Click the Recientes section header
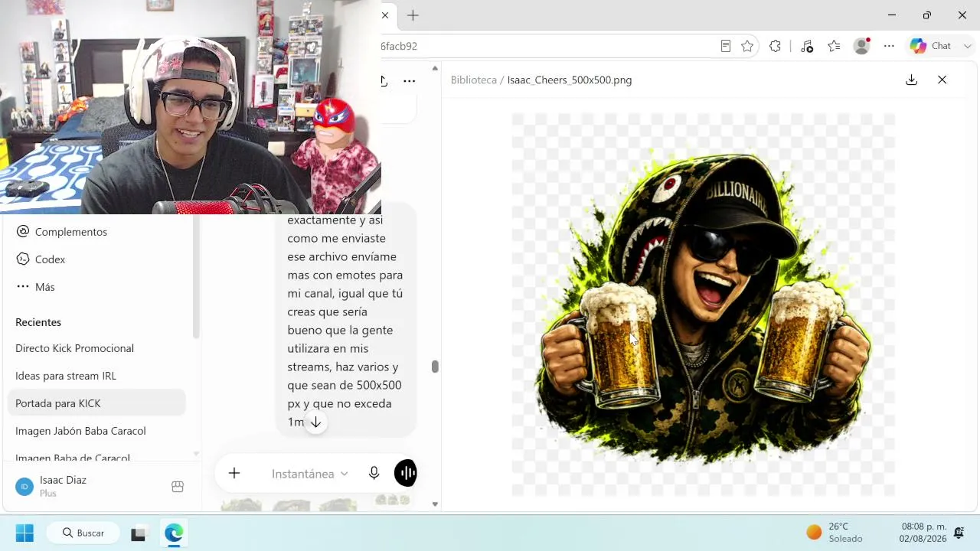The height and width of the screenshot is (551, 980). (x=38, y=322)
